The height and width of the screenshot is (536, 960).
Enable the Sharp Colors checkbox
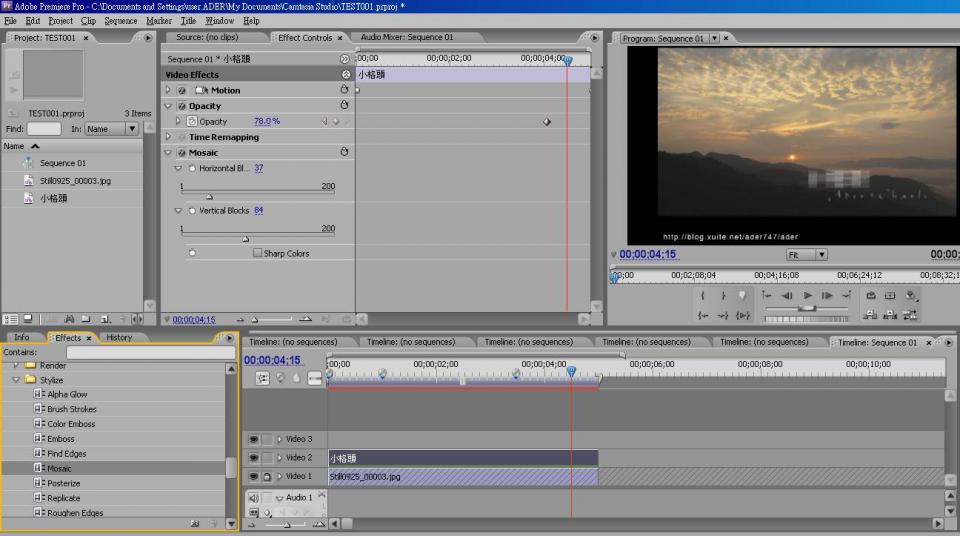coord(257,254)
